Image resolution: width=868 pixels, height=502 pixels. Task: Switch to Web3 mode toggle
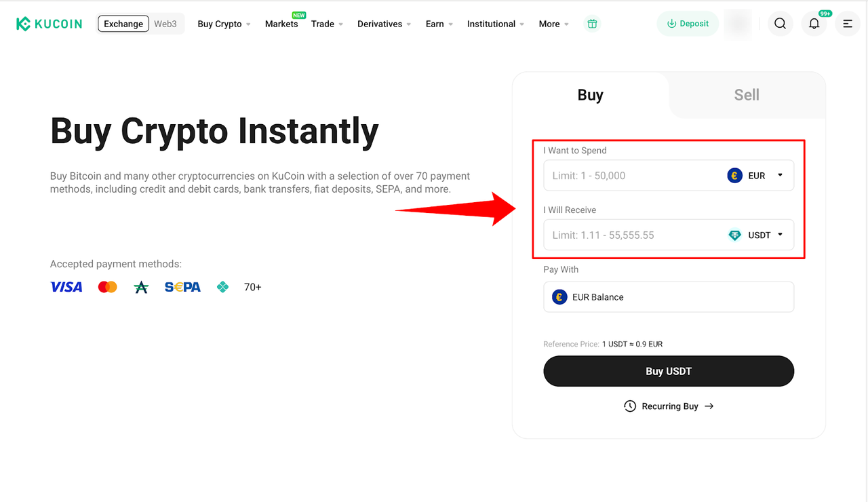point(165,24)
